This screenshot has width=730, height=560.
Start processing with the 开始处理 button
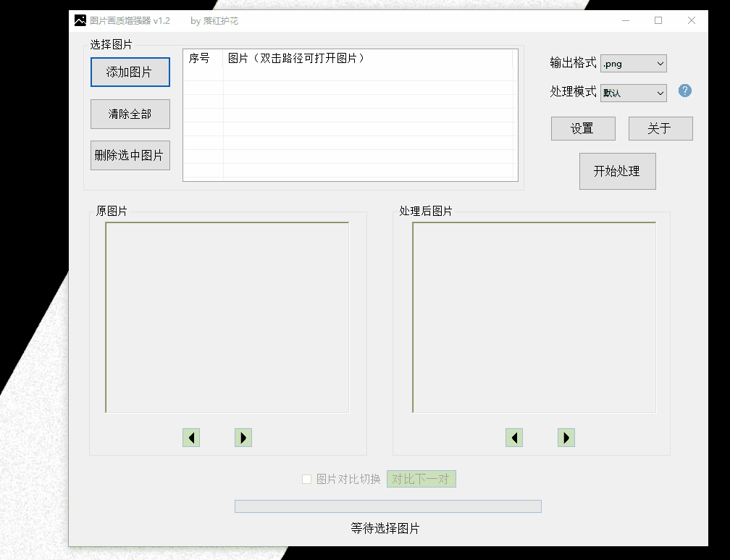click(617, 171)
